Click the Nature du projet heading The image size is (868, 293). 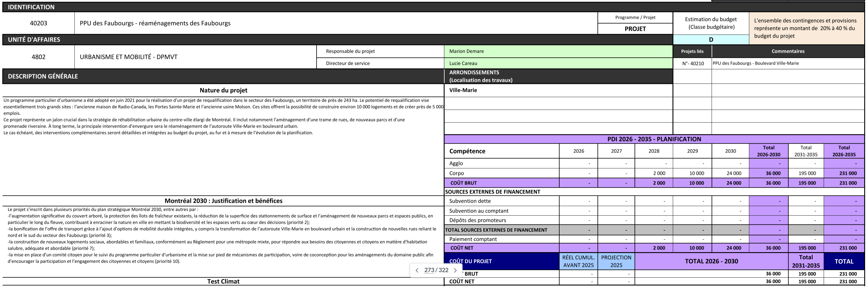click(x=223, y=90)
